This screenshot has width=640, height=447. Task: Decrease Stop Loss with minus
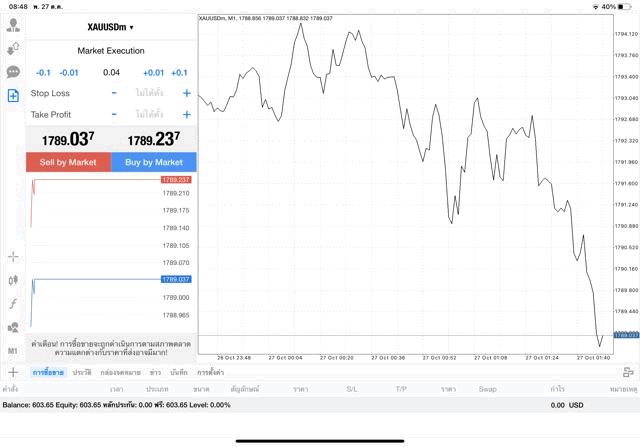[x=114, y=93]
